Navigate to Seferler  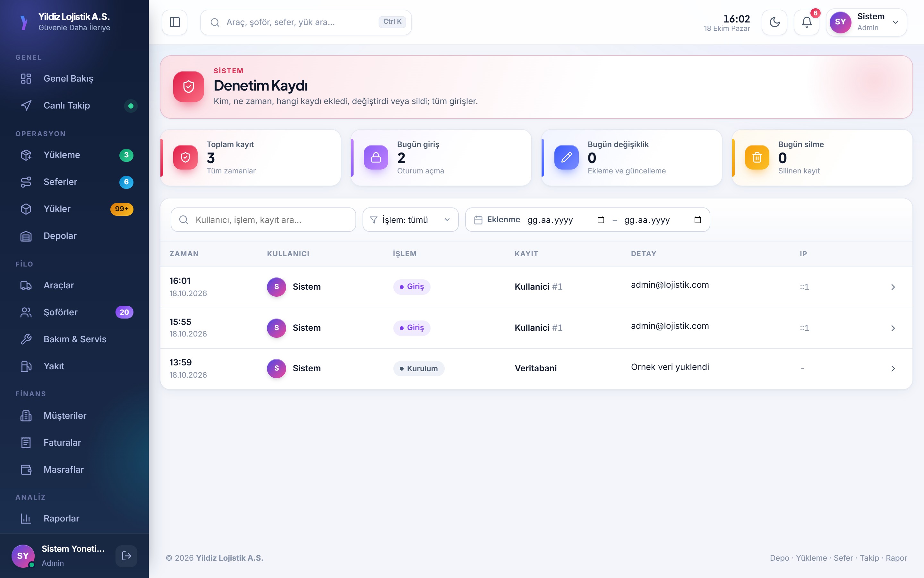pyautogui.click(x=74, y=182)
